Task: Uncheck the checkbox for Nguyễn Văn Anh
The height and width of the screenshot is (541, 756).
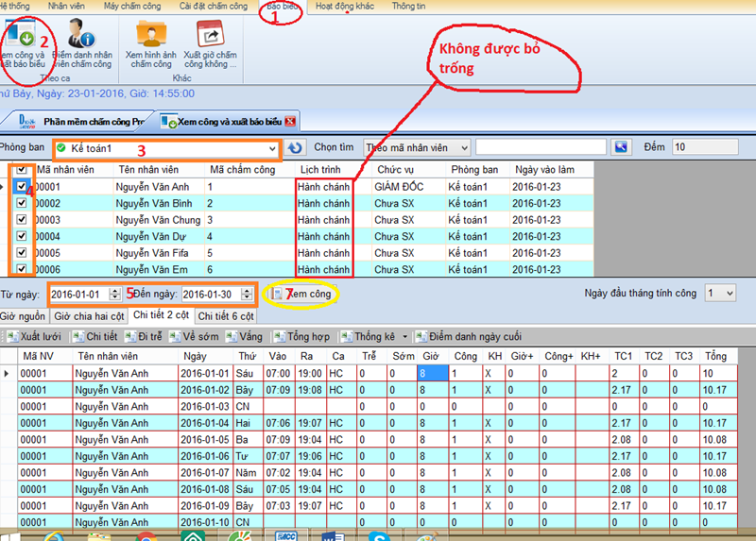Action: (x=23, y=187)
